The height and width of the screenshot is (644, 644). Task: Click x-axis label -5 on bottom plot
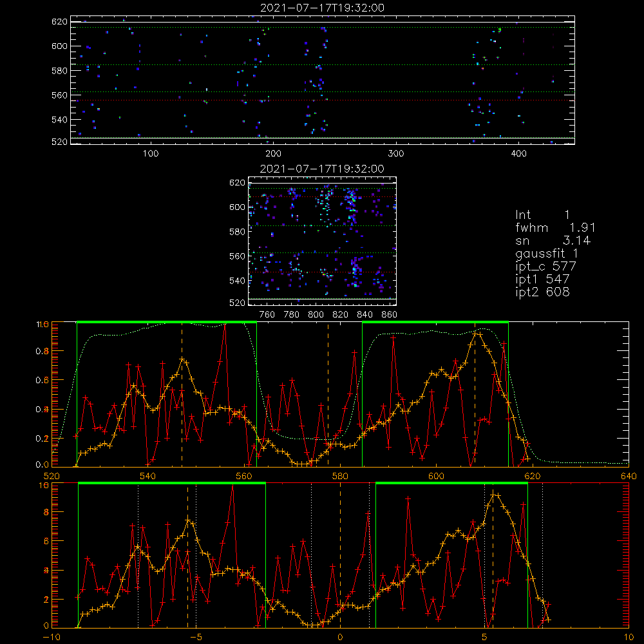tap(196, 637)
